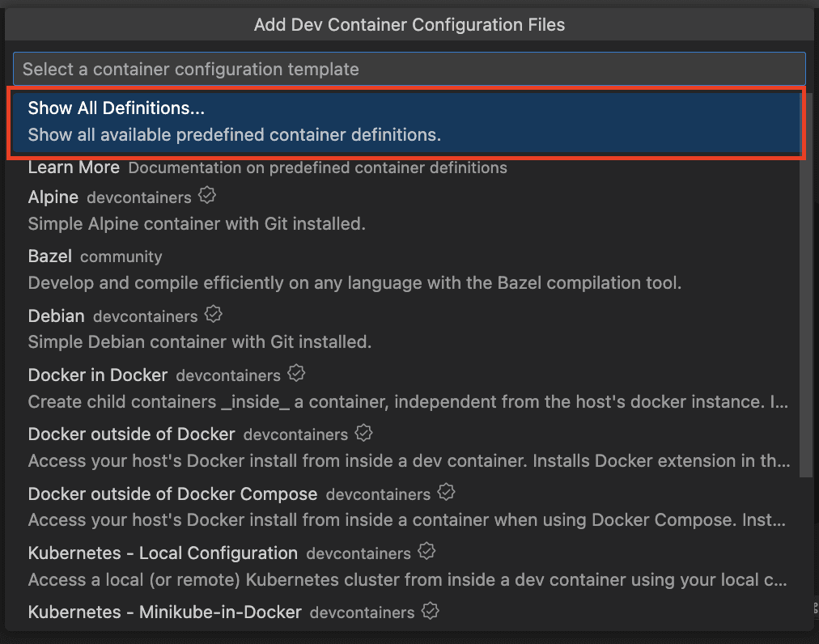This screenshot has width=819, height=644.
Task: Choose the Debian container template
Action: [x=405, y=328]
